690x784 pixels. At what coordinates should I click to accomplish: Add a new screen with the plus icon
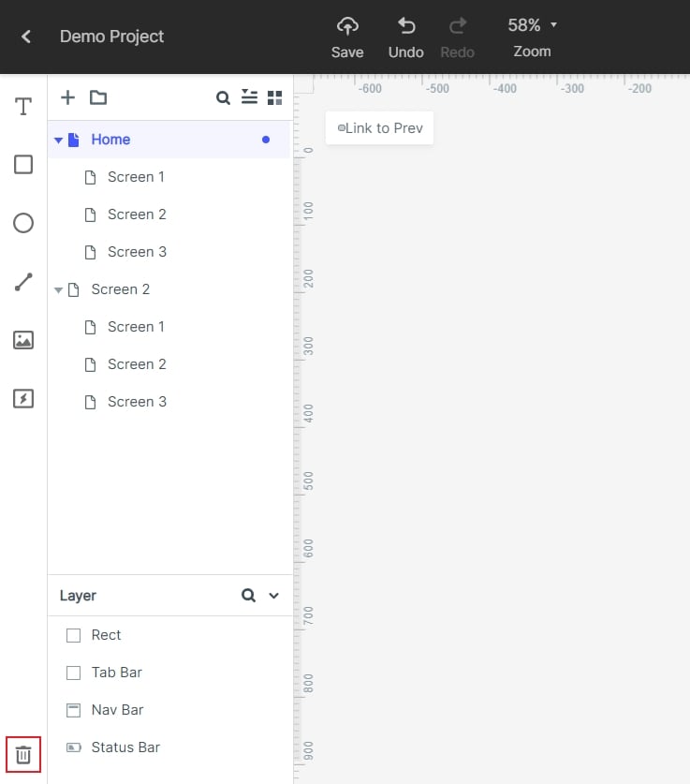67,97
